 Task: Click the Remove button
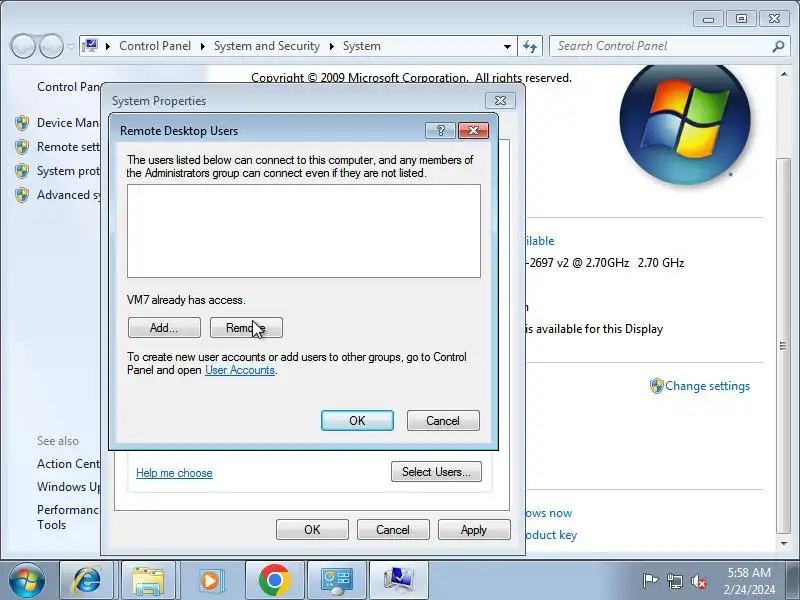tap(246, 328)
